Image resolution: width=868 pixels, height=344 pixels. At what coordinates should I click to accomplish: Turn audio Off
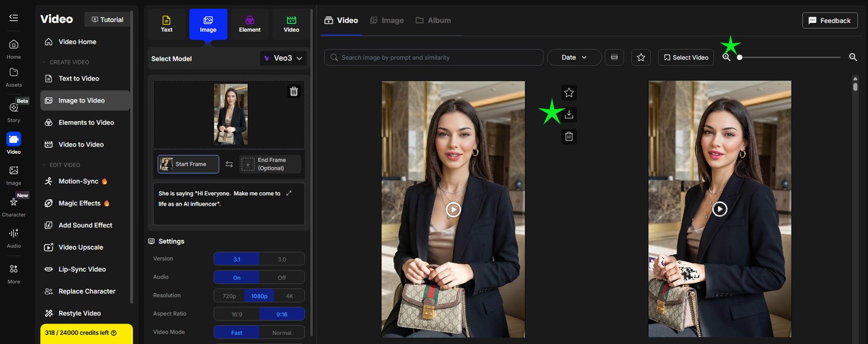point(282,278)
